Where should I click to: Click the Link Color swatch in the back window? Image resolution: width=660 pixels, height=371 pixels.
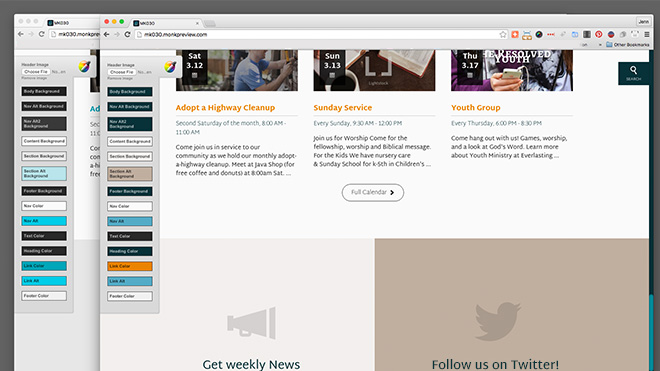[44, 266]
